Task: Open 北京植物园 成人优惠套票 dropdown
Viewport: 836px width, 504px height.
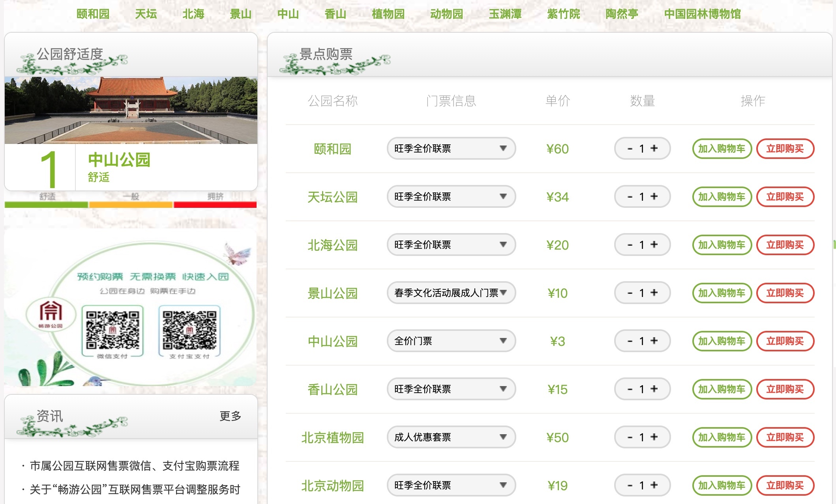Action: 451,437
